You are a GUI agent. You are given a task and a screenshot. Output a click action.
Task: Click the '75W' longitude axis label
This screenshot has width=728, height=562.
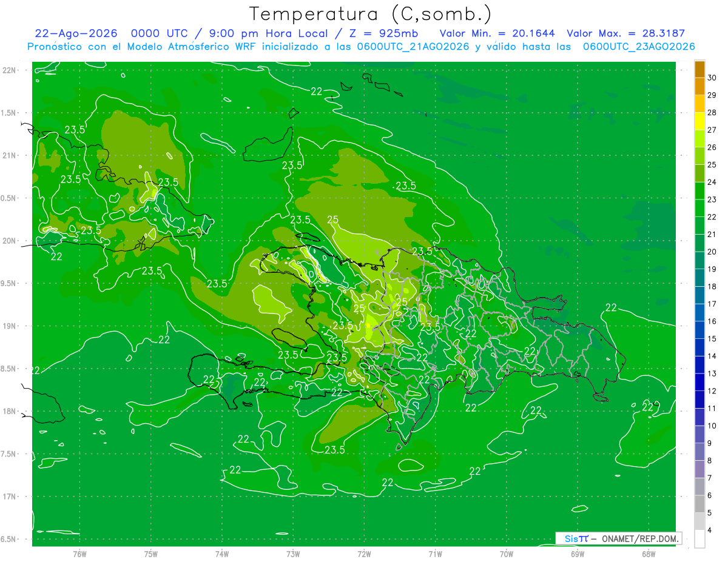151,554
